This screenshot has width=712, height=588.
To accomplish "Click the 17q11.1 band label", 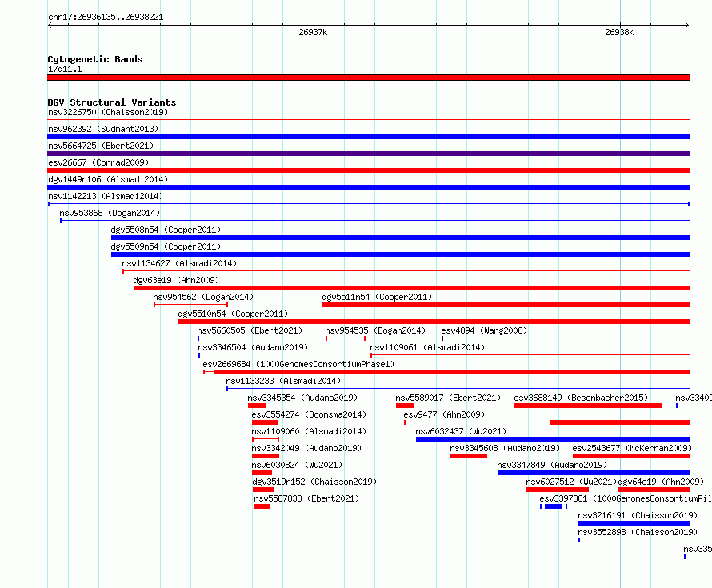I will pyautogui.click(x=65, y=69).
